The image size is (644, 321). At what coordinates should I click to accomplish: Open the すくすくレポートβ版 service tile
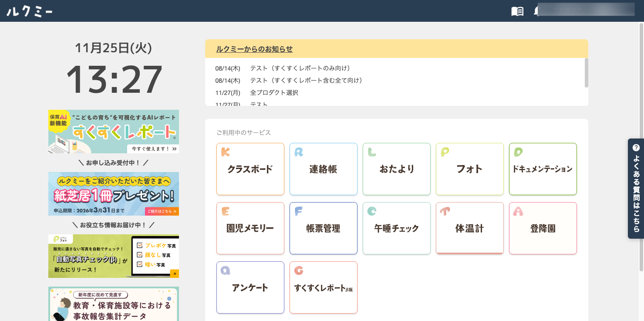(x=324, y=287)
